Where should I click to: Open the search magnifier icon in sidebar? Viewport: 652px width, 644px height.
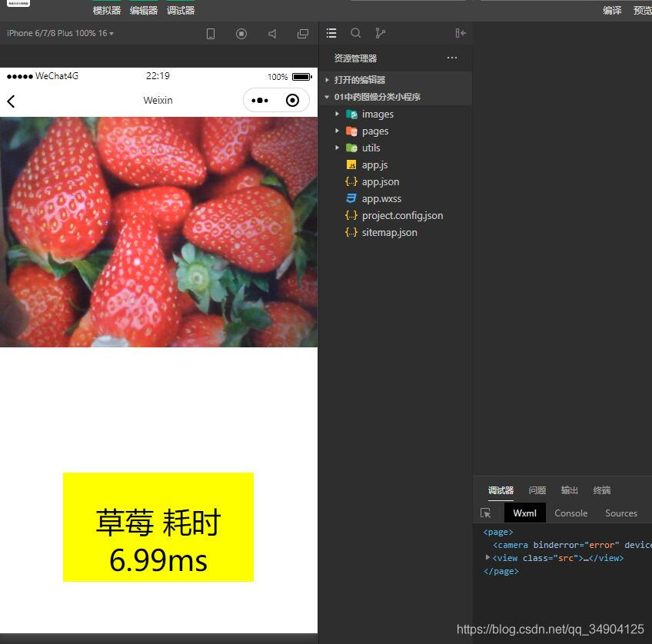pos(355,33)
